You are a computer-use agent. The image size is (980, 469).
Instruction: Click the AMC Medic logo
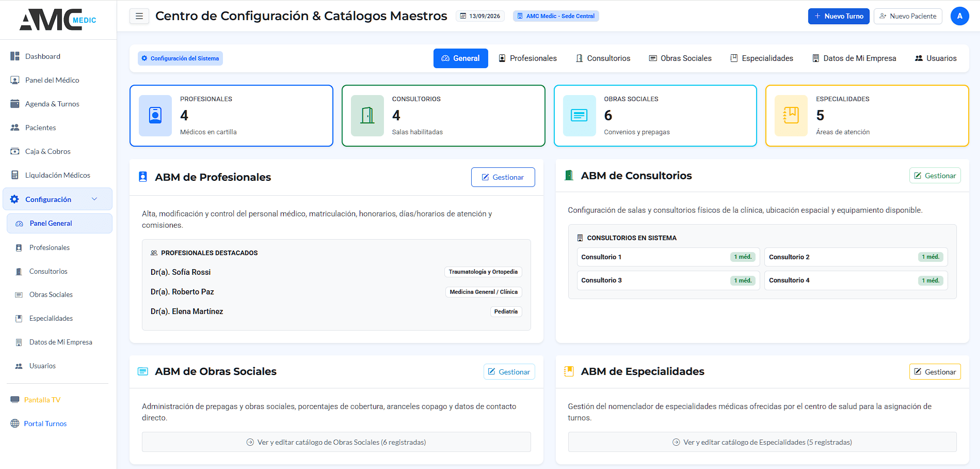(58, 20)
